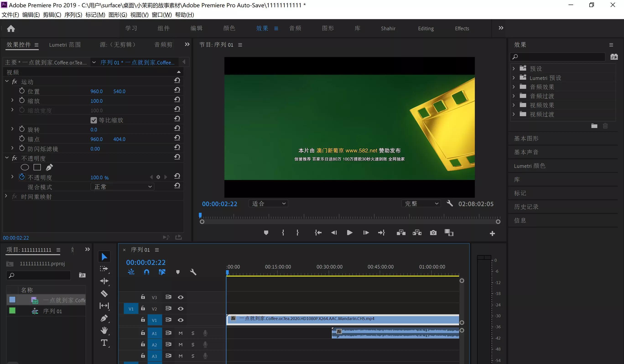Toggle Snap in timeline
The image size is (624, 364).
pos(147,272)
